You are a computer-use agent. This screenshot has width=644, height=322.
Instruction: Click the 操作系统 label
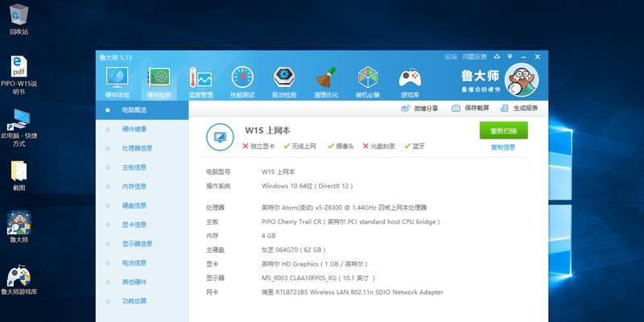click(x=218, y=186)
